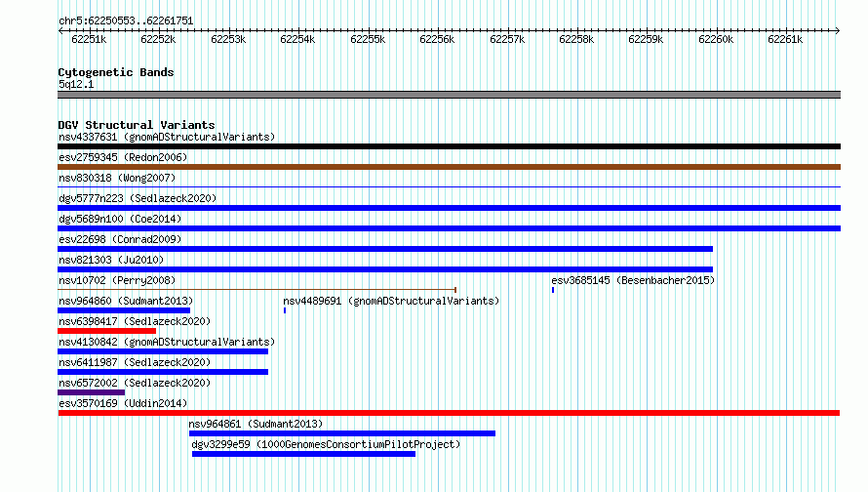The image size is (868, 492).
Task: Select the gray 5q12.1 cytogenetic band
Action: (449, 95)
